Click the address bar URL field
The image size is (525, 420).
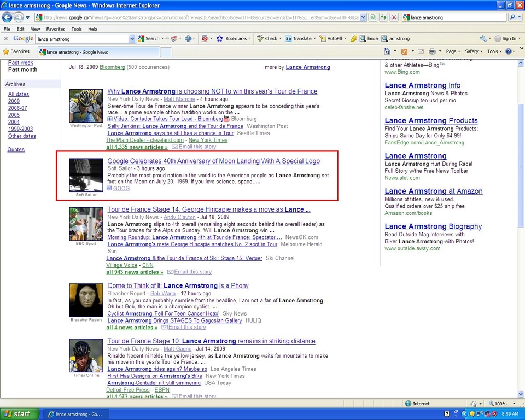click(197, 17)
